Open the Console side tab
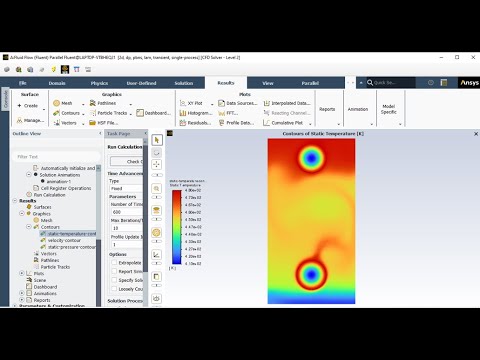This screenshot has width=480, height=360. click(5, 99)
